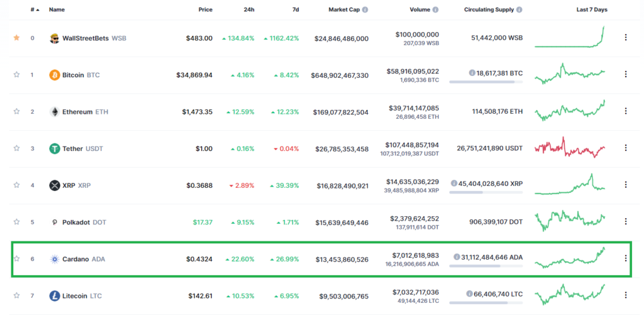Click Tether volume $107,448,857,194

point(412,145)
